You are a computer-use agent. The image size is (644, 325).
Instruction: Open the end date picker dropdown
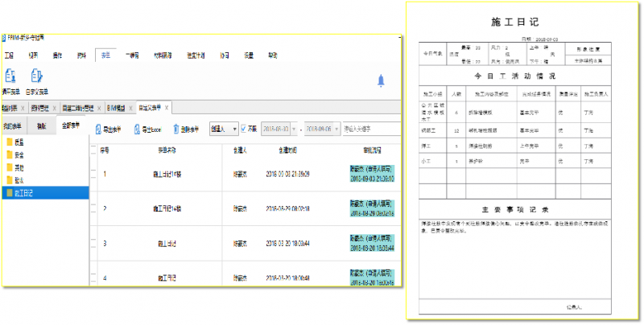pos(336,129)
